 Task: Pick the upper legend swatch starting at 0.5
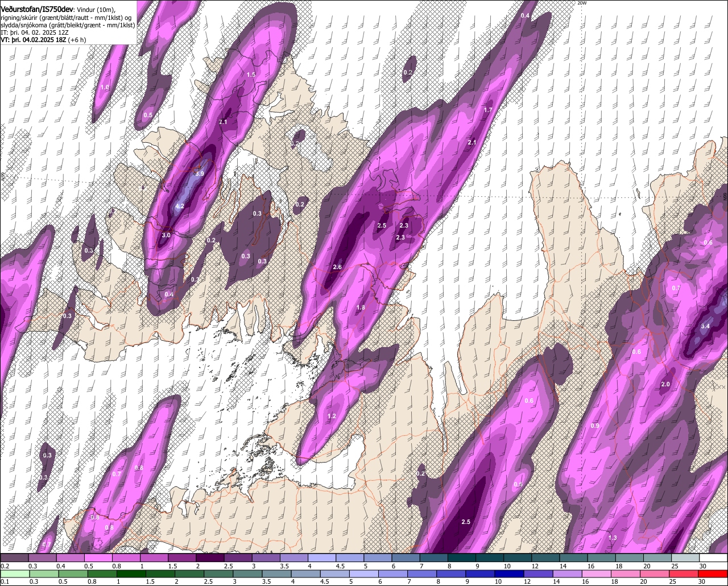point(98,558)
